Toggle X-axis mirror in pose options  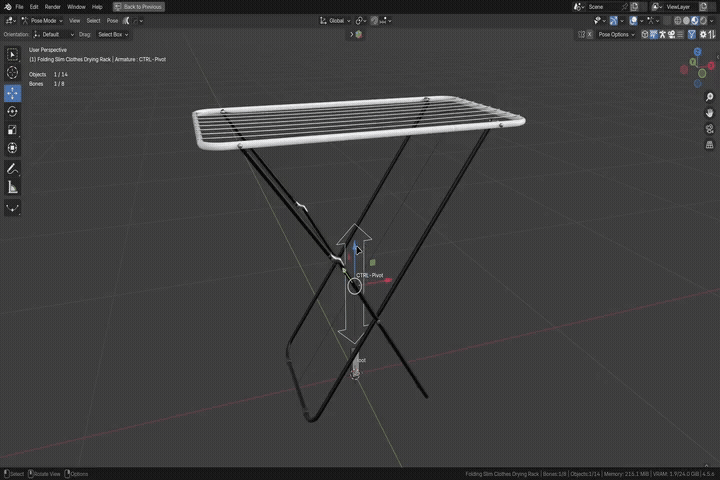(590, 34)
